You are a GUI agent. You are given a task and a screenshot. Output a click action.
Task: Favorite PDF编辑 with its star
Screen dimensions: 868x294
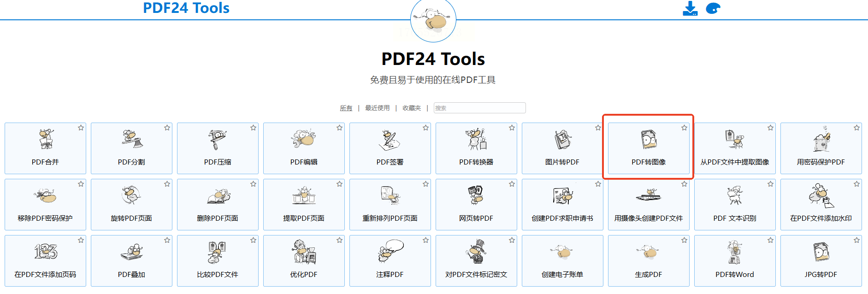point(339,128)
